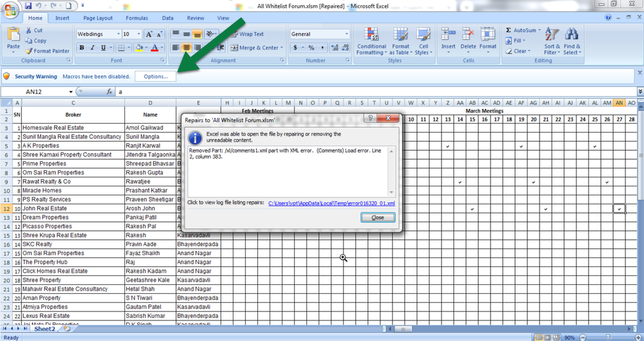Image resolution: width=644 pixels, height=341 pixels.
Task: Click the Insert Worksheet tab icon
Action: point(67,329)
